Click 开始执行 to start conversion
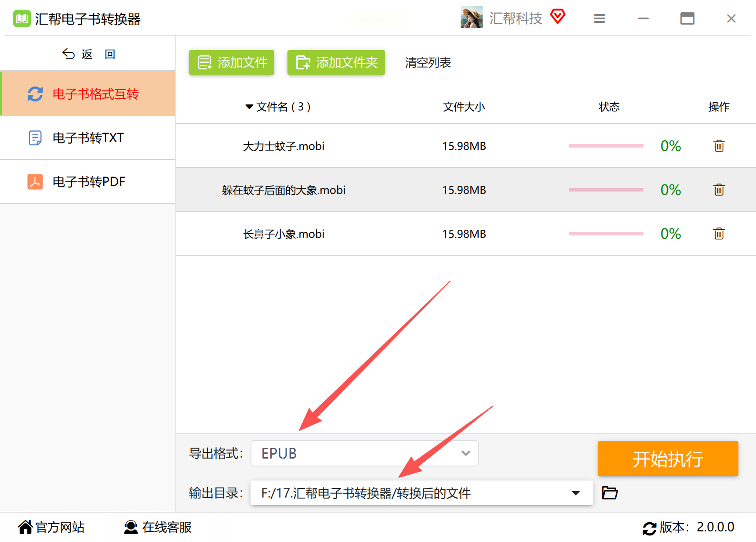 coord(668,459)
